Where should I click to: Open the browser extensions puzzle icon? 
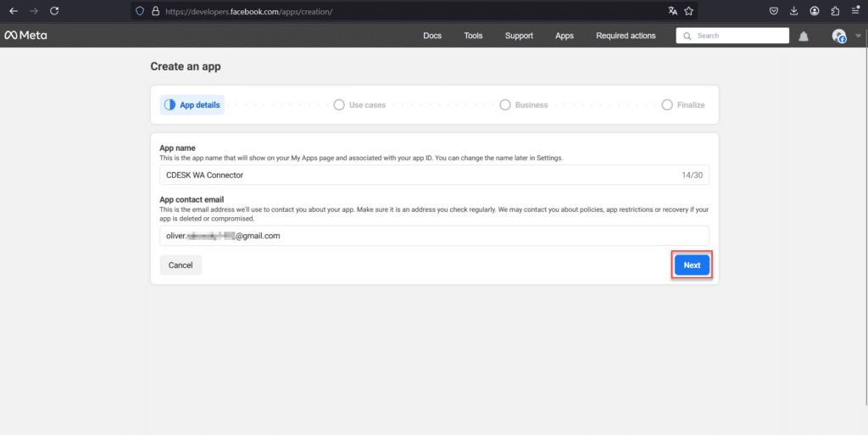click(x=835, y=10)
